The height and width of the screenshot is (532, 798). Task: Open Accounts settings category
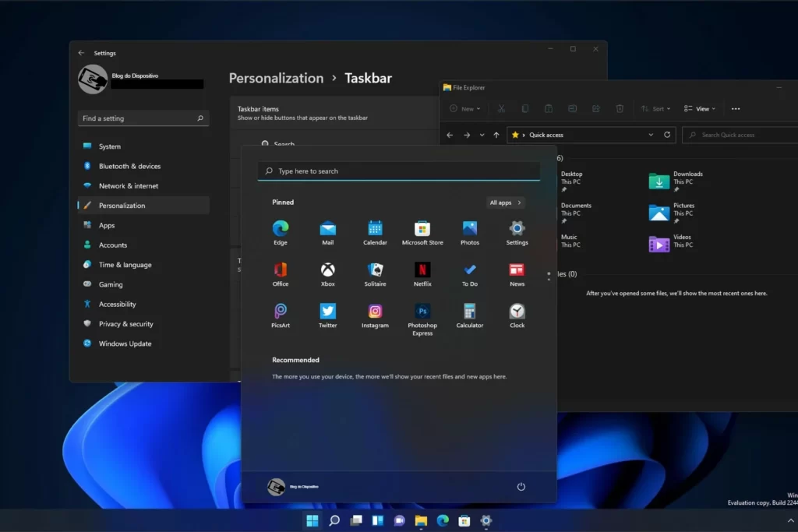143,245
